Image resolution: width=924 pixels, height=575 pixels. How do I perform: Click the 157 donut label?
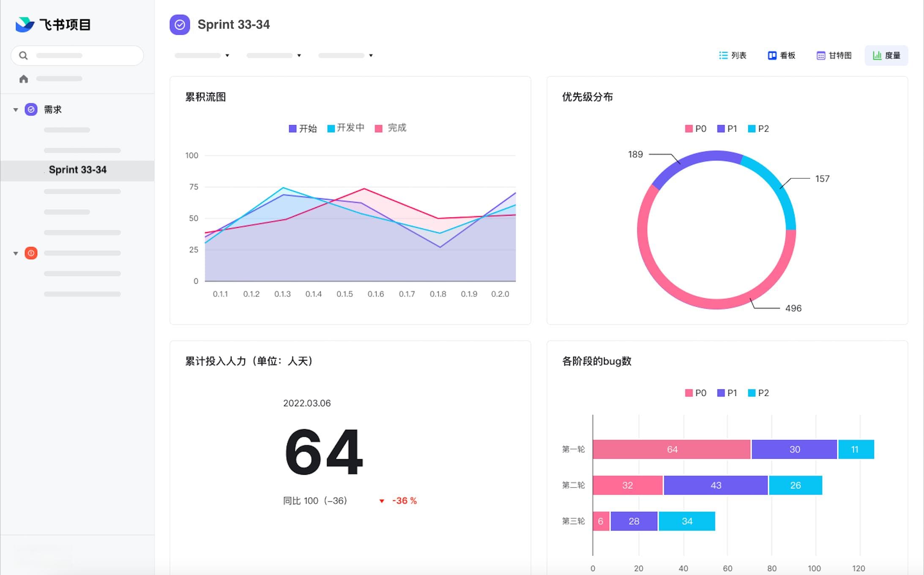822,179
